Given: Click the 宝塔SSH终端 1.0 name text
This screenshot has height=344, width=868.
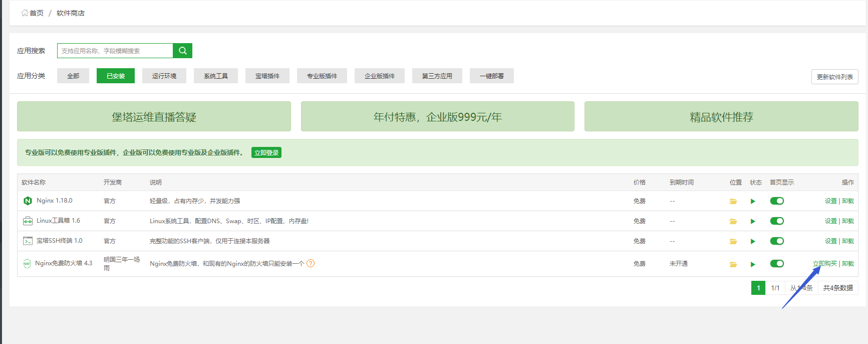Looking at the screenshot, I should tap(60, 241).
